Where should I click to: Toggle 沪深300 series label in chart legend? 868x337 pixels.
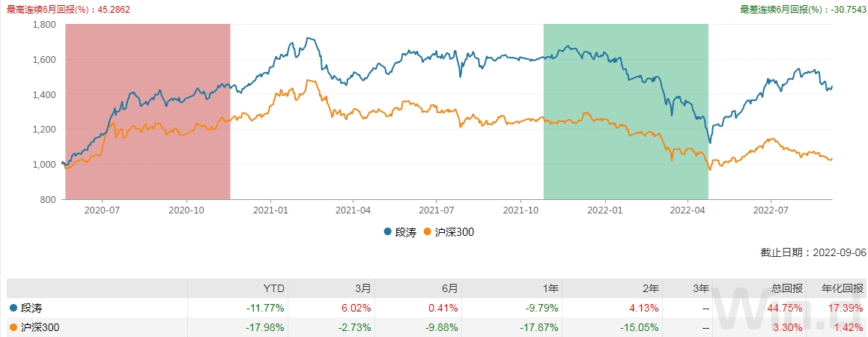(454, 232)
